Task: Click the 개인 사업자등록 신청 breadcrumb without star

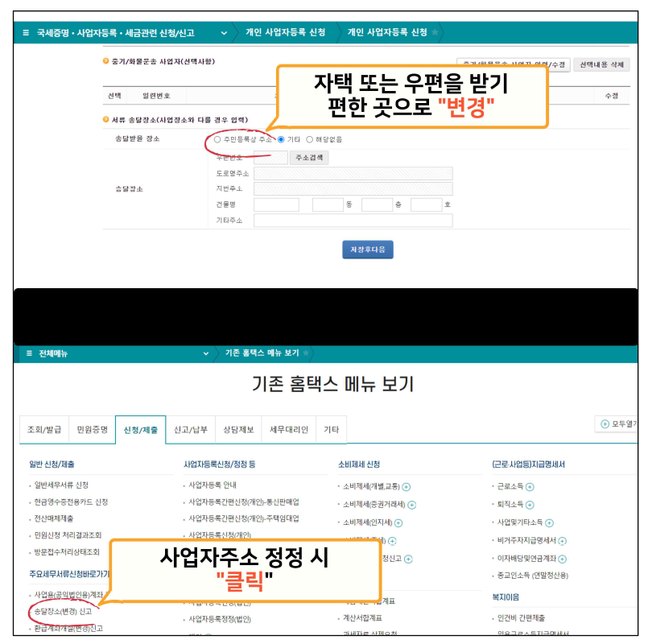Action: [x=286, y=32]
